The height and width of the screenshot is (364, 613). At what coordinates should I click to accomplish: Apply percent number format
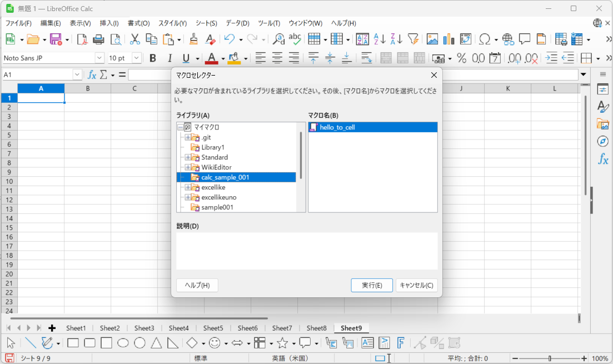coord(460,58)
